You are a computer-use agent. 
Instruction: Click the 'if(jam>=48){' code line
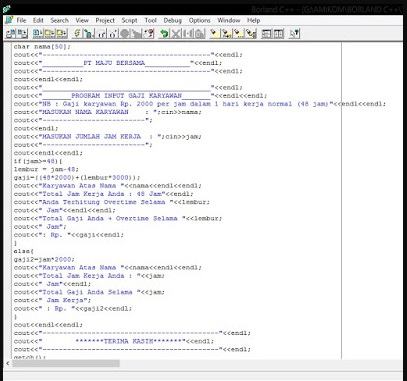[38, 161]
